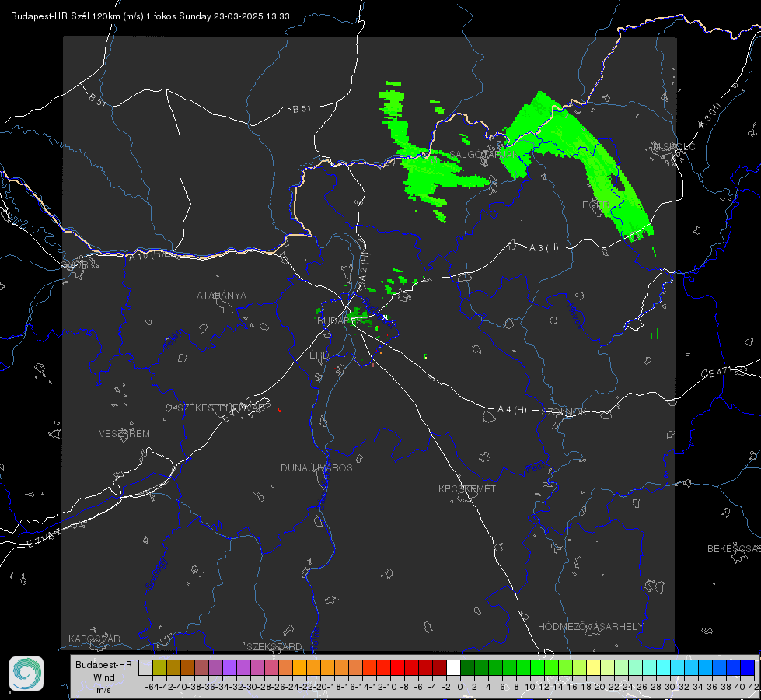Click the blue 'Pest' county label
The width and height of the screenshot is (761, 700).
pos(536,467)
